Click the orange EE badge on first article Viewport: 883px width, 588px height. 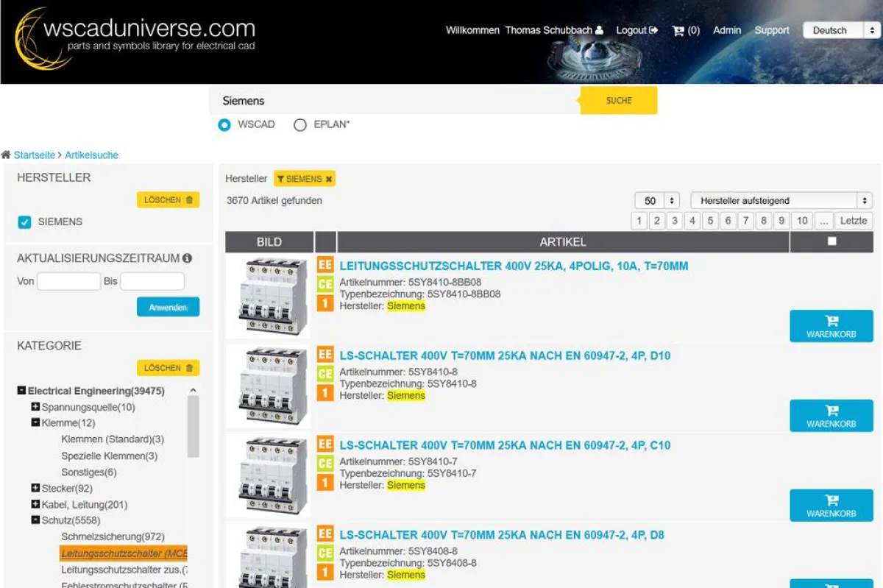pos(325,265)
